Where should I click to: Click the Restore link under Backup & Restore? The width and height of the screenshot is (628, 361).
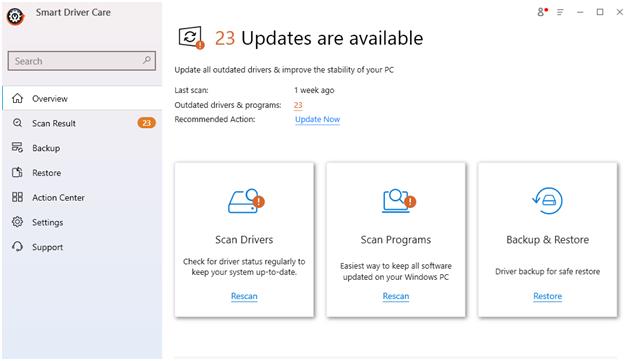point(547,296)
